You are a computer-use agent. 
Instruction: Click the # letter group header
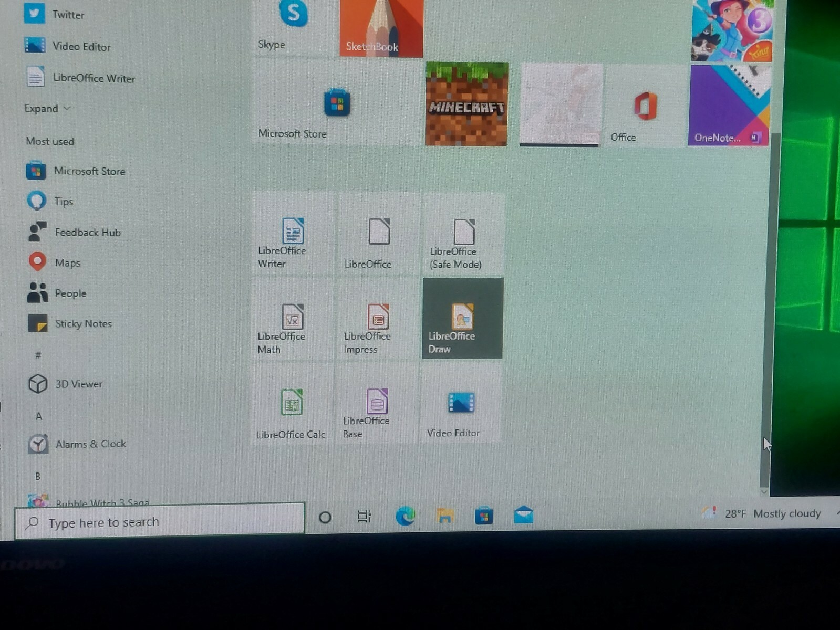(x=38, y=355)
